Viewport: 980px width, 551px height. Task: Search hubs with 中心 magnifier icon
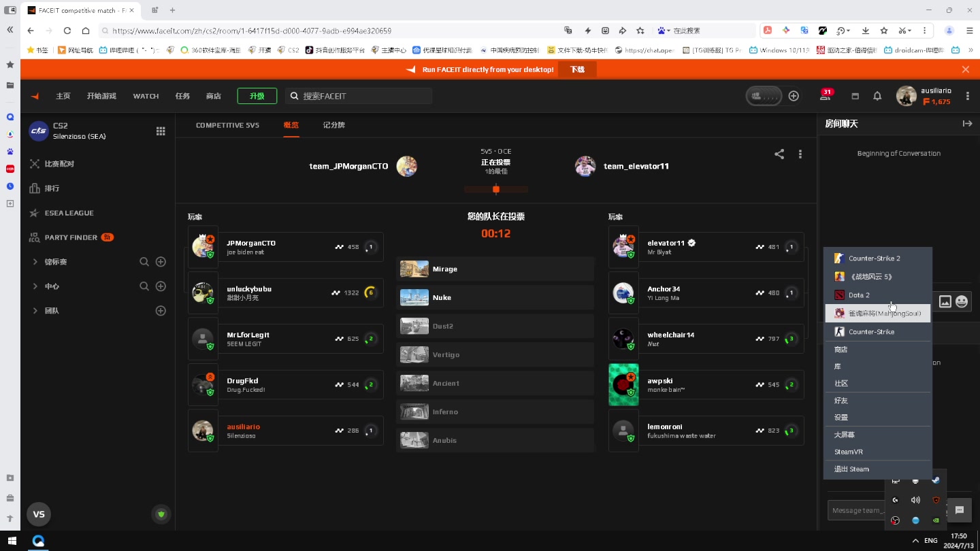coord(144,286)
